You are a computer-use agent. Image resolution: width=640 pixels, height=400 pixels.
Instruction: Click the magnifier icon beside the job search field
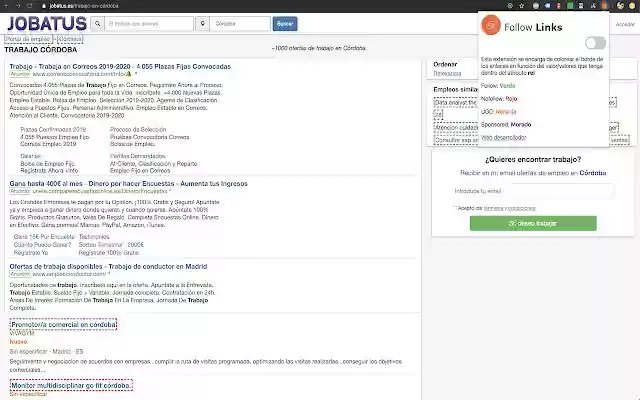coord(98,24)
